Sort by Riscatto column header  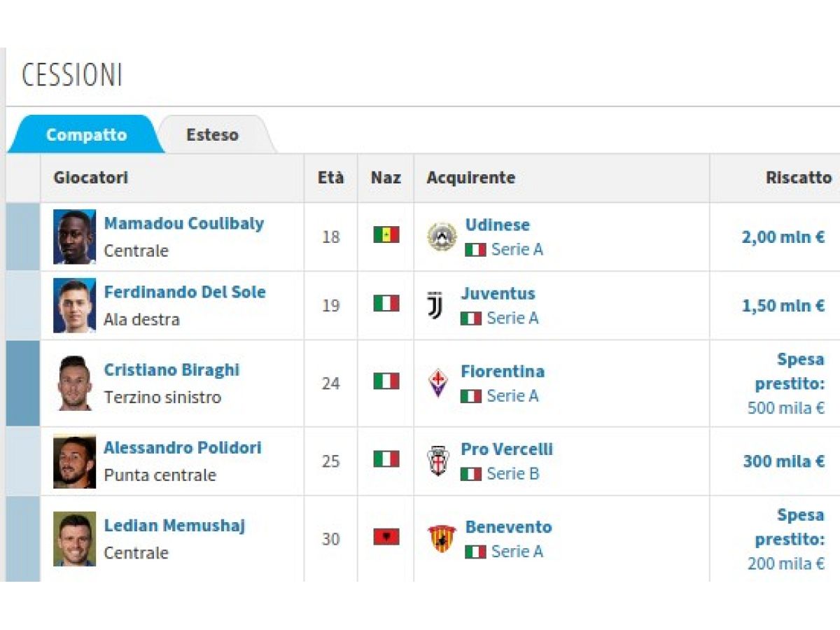pos(799,178)
